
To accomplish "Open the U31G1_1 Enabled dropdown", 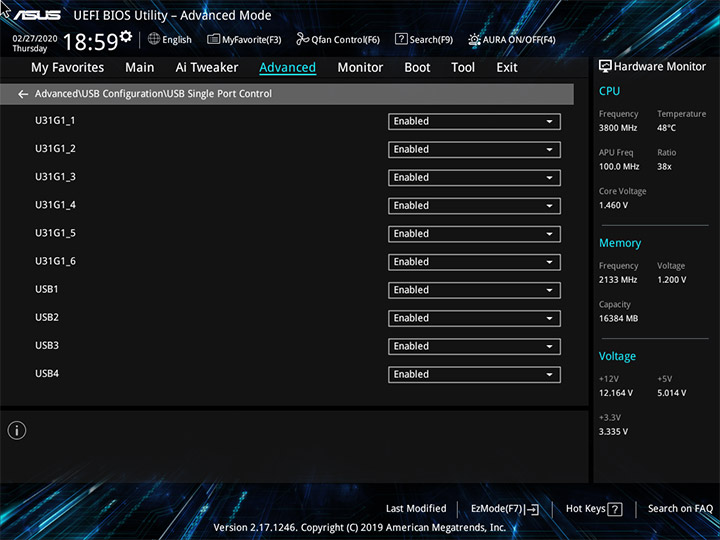I will [474, 122].
